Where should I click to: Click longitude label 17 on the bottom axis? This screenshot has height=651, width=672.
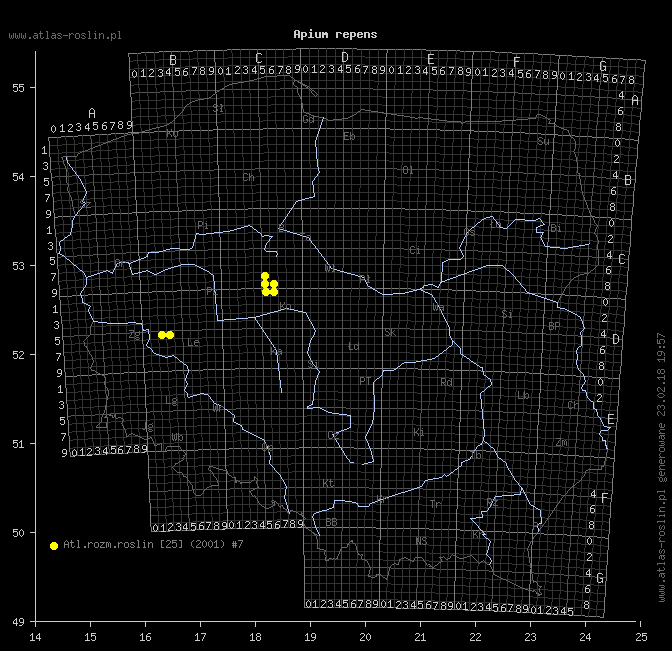coord(200,637)
